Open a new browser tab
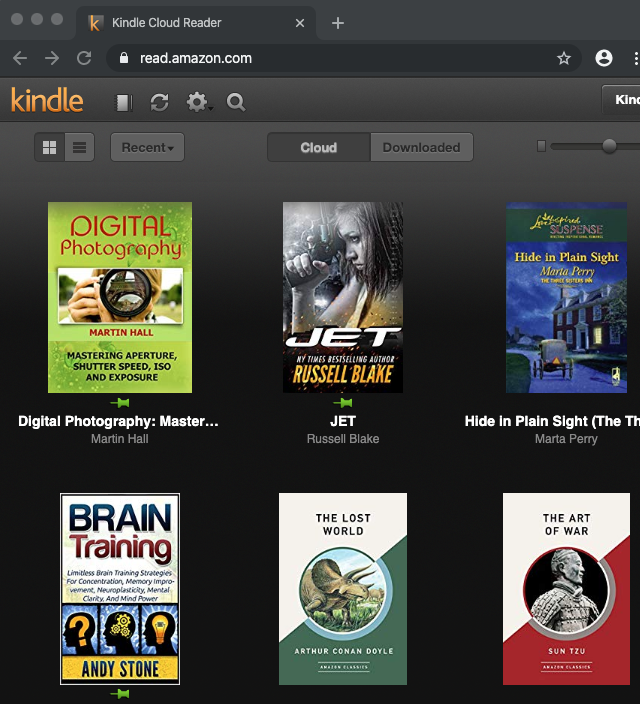This screenshot has height=704, width=640. (338, 23)
